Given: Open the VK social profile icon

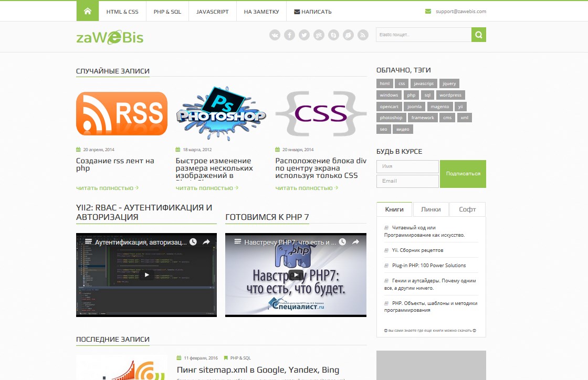Looking at the screenshot, I should (x=275, y=35).
